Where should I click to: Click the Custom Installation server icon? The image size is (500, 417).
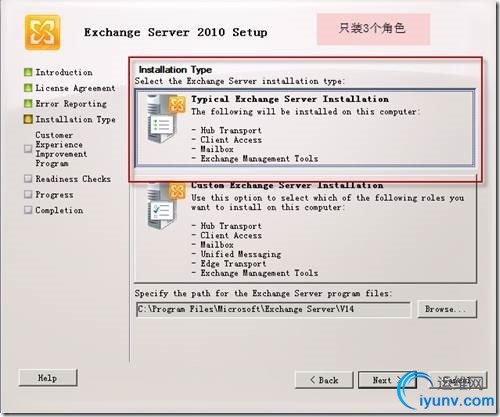[x=166, y=206]
